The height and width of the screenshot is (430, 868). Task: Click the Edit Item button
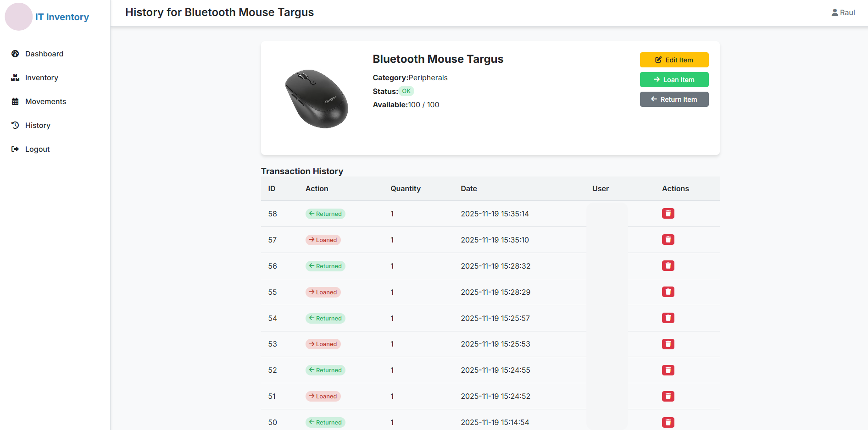674,60
